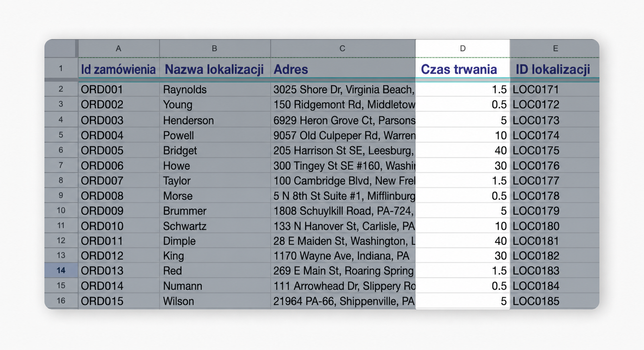
Task: Select row 1 header number
Action: tap(61, 69)
